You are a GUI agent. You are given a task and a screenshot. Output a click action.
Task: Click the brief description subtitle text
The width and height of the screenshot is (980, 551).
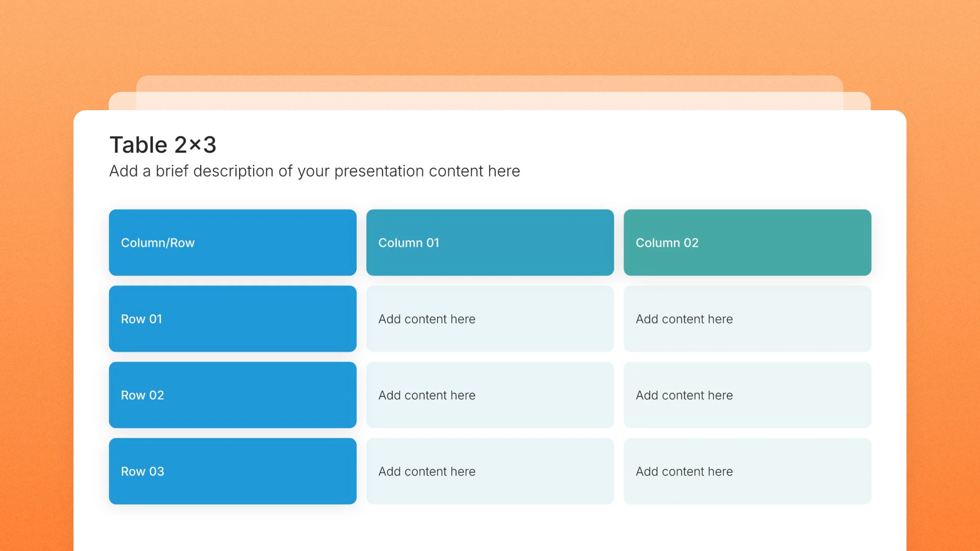[x=315, y=171]
